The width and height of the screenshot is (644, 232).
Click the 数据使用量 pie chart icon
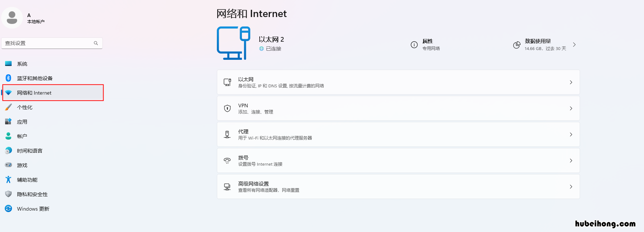click(x=517, y=45)
